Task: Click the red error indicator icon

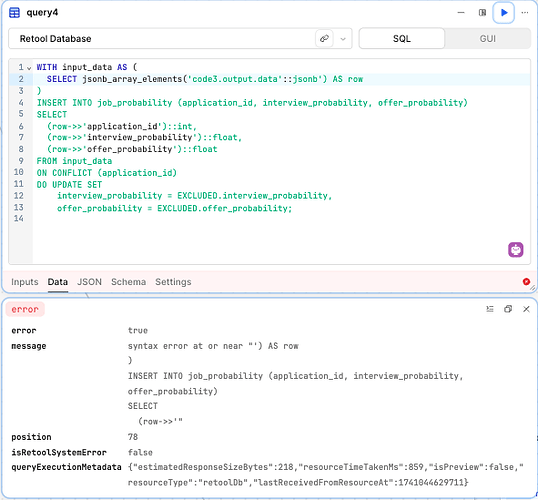Action: tap(526, 281)
